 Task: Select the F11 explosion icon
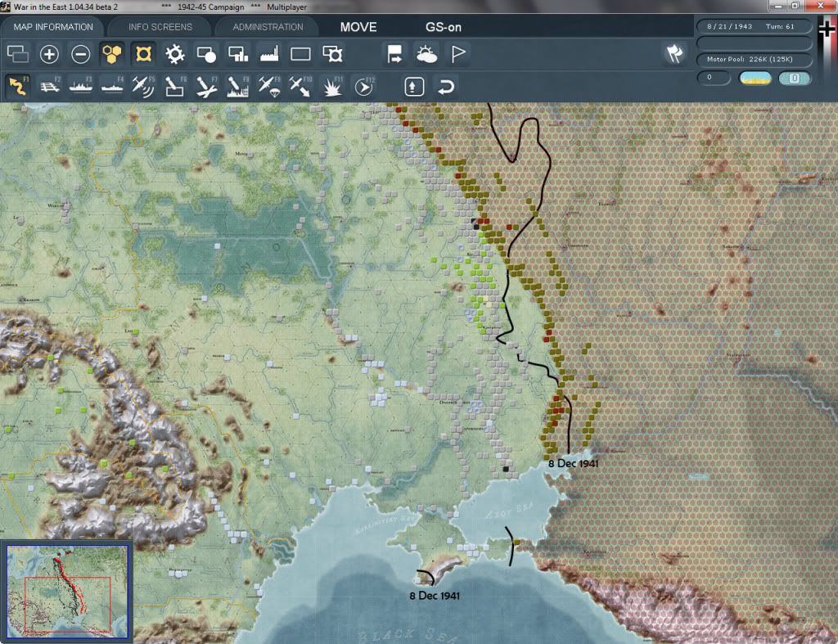[x=332, y=86]
